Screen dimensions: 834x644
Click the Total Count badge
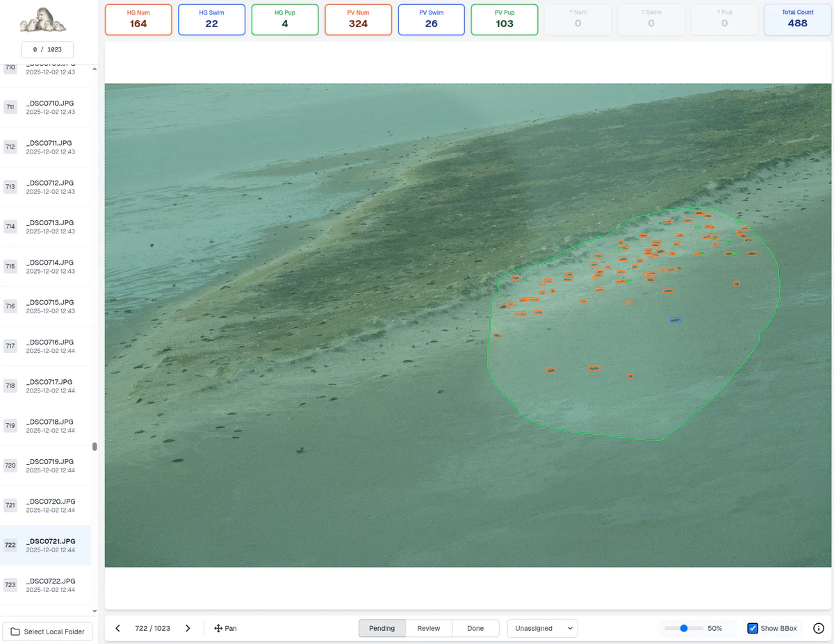click(x=797, y=20)
